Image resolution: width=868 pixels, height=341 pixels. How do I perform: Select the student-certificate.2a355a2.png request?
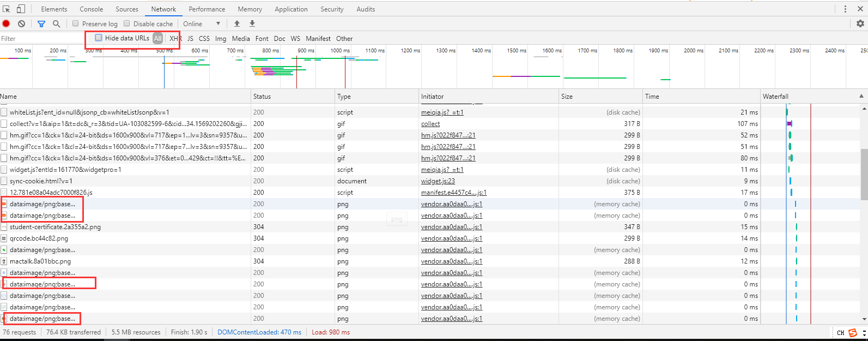point(55,227)
